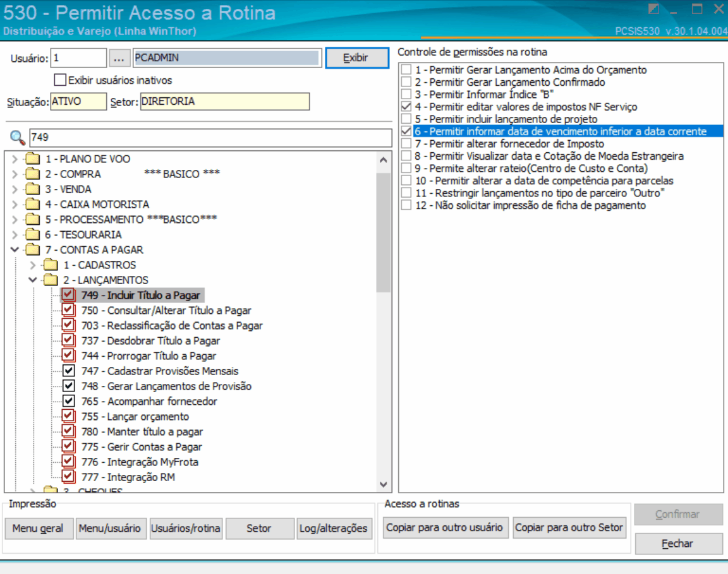The image size is (728, 574).
Task: Expand the 1 - CADASTROS subfolder
Action: coord(32,265)
